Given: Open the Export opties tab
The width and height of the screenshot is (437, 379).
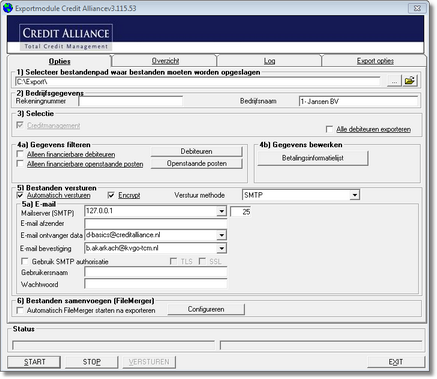Looking at the screenshot, I should [x=375, y=61].
